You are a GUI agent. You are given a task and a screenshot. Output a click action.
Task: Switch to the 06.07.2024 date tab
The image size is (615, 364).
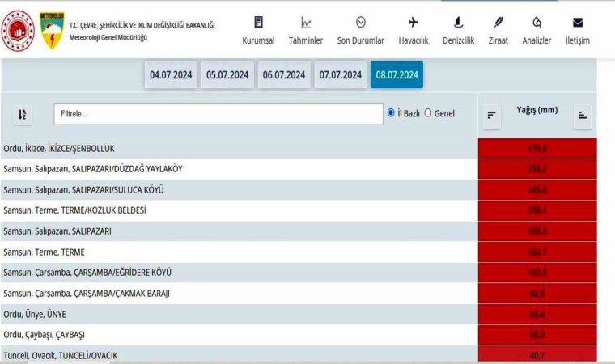pos(283,75)
